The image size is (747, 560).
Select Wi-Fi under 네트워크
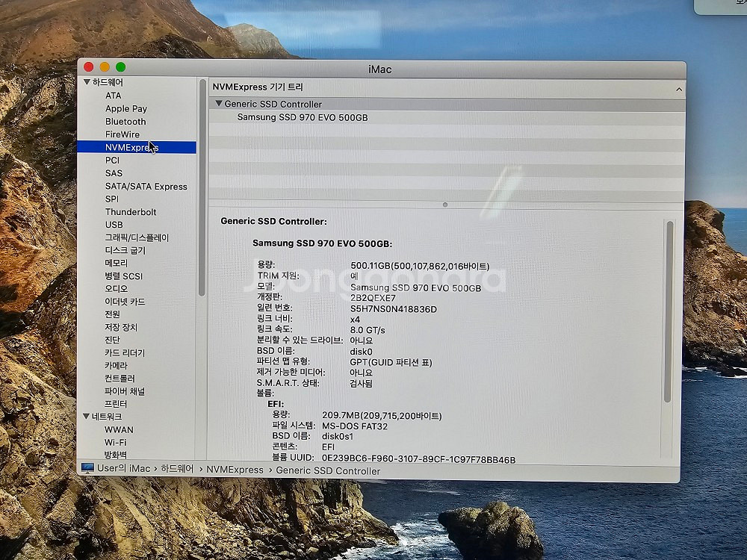click(115, 442)
